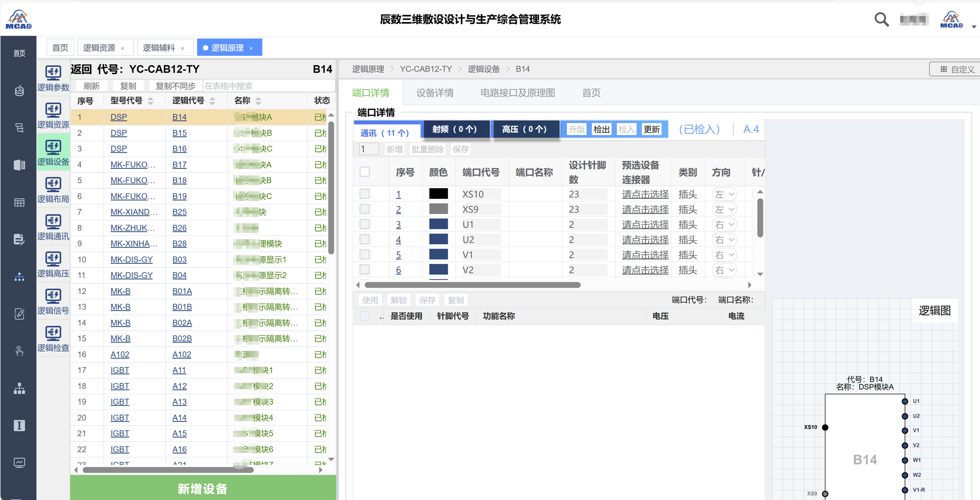980x500 pixels.
Task: Toggle the select-all checkbox in port table header
Action: coord(364,172)
